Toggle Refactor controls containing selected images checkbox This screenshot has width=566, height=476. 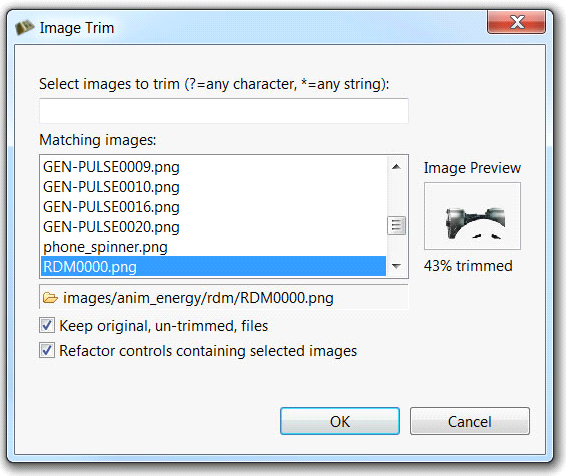tap(47, 350)
